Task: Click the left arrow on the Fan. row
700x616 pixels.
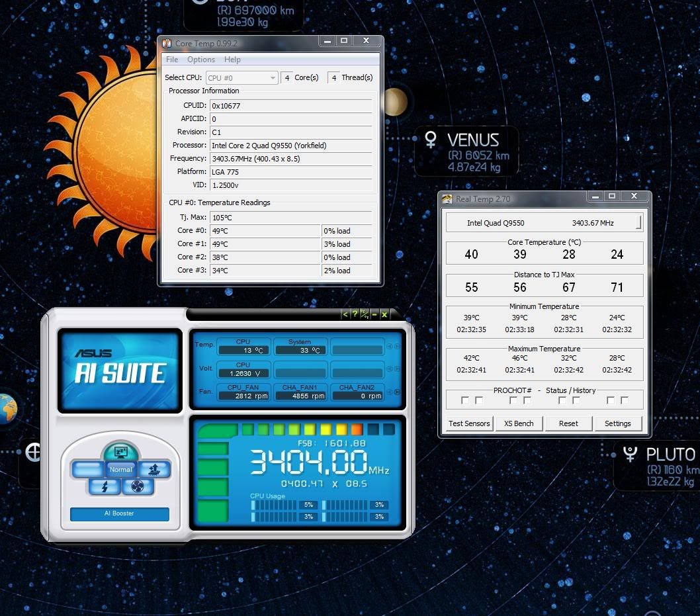Action: click(390, 392)
